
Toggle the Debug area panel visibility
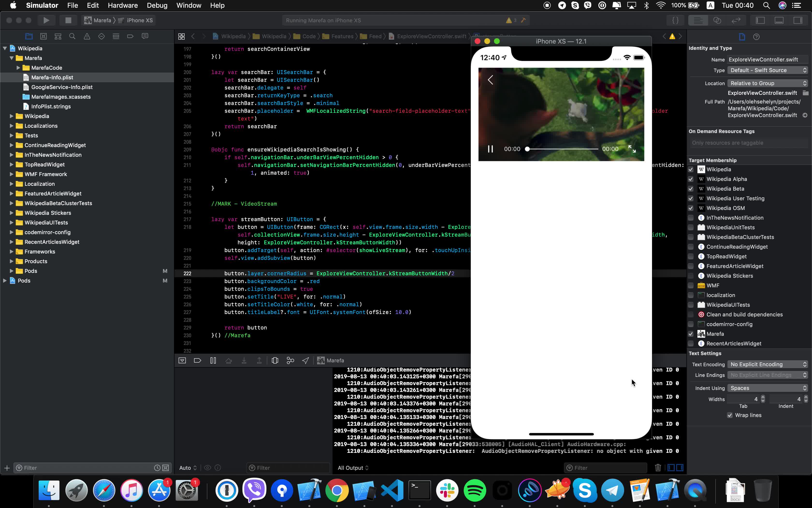[779, 20]
